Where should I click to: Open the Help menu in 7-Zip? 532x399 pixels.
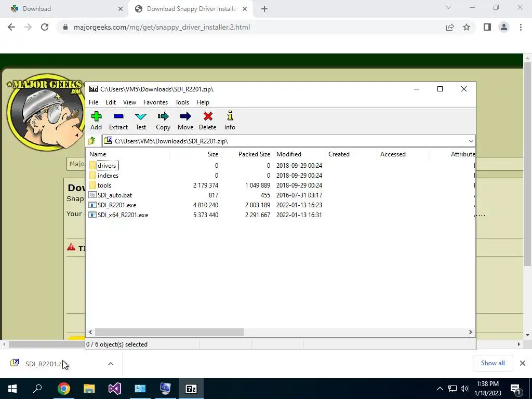(x=203, y=102)
